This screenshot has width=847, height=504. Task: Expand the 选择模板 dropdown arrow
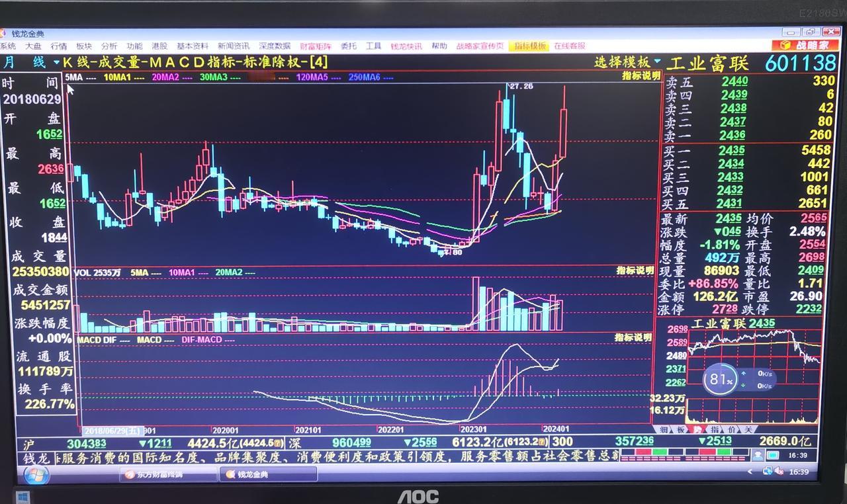pyautogui.click(x=657, y=62)
